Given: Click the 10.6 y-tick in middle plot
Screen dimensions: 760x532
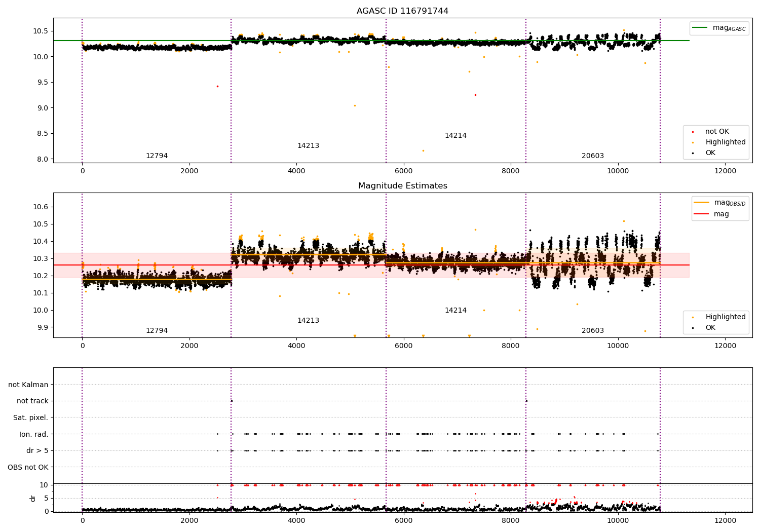Looking at the screenshot, I should [40, 207].
